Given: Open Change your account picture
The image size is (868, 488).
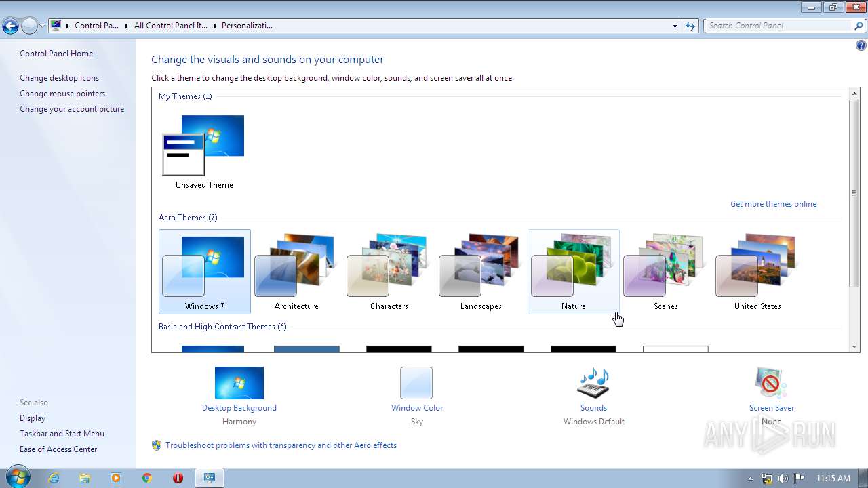Looking at the screenshot, I should (72, 109).
